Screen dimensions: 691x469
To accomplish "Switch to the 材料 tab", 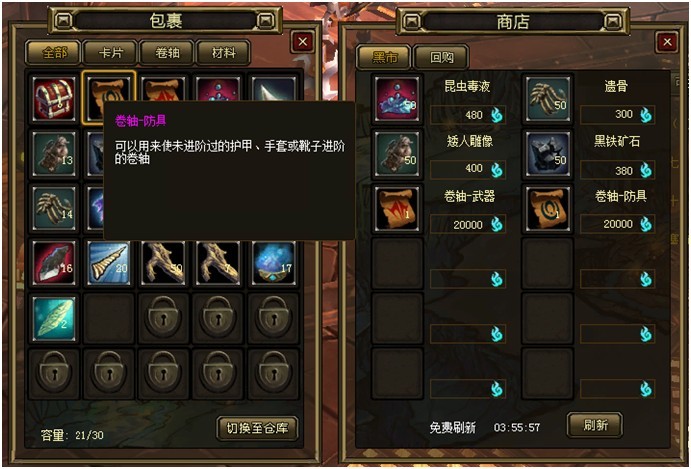I will pos(223,53).
